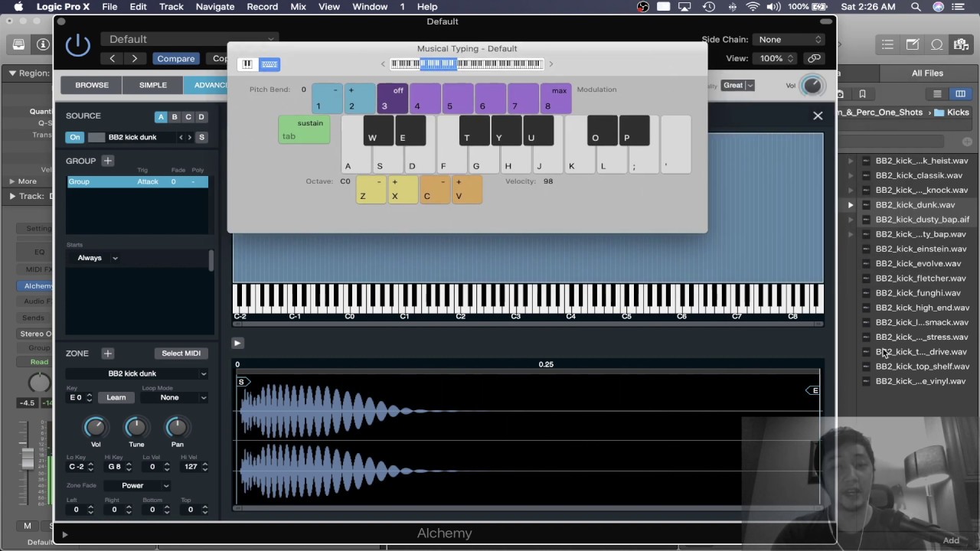Open the Note Pads icon
980x551 pixels.
click(913, 45)
